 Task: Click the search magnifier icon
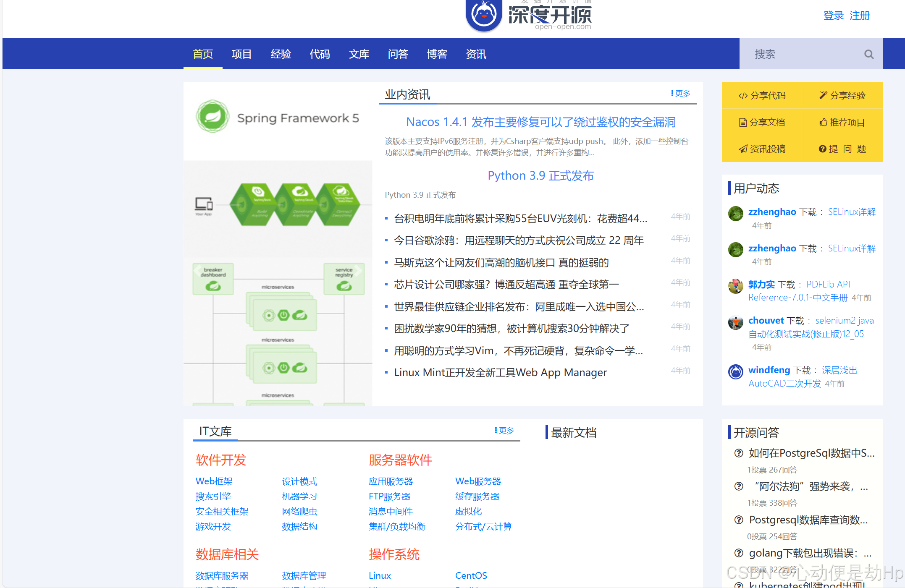tap(868, 54)
